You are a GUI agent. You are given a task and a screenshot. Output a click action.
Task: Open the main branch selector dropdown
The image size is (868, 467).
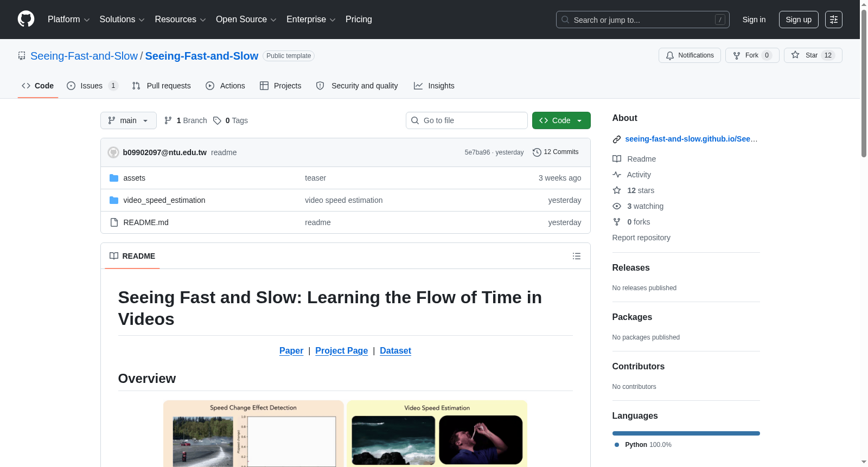click(x=129, y=120)
